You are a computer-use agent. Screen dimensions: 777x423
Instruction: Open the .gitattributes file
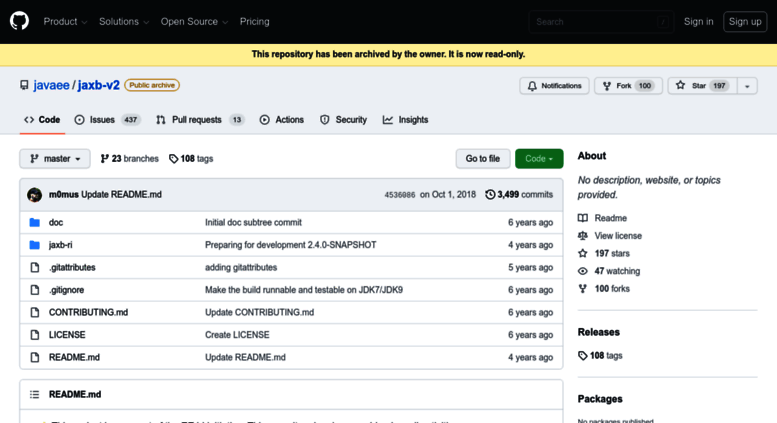tap(72, 267)
